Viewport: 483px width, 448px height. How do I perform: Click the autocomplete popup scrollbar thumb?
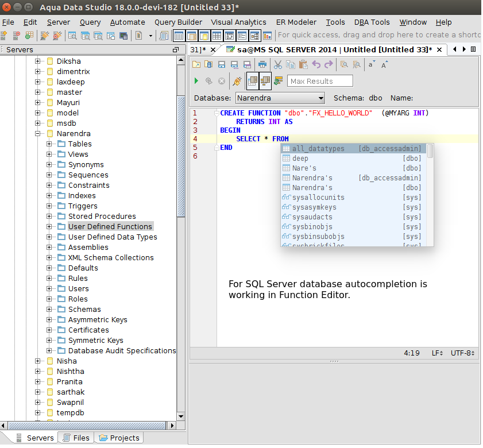point(430,151)
